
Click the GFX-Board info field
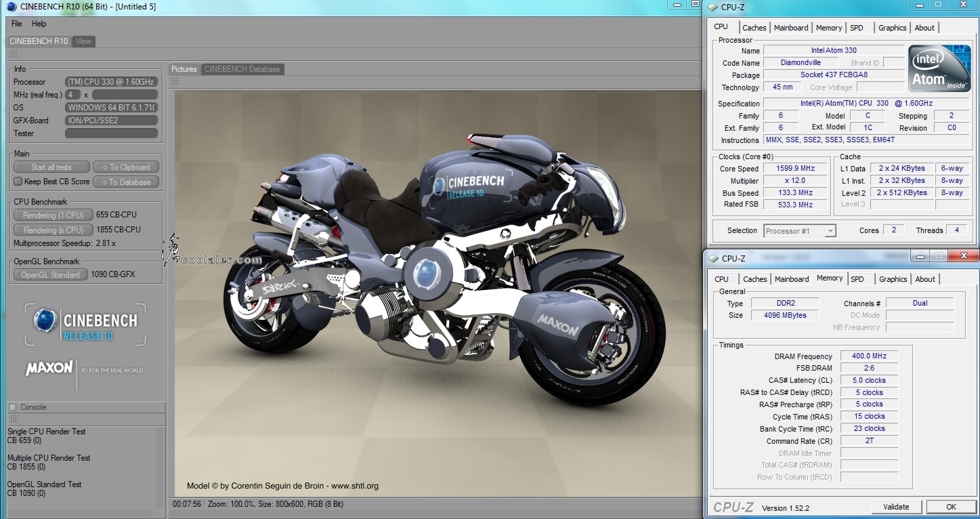tap(111, 121)
